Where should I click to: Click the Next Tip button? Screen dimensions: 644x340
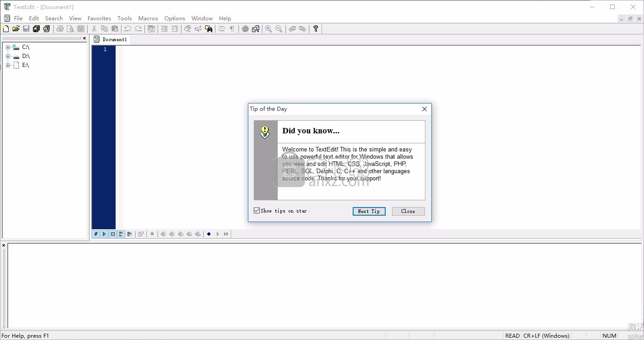pos(369,211)
